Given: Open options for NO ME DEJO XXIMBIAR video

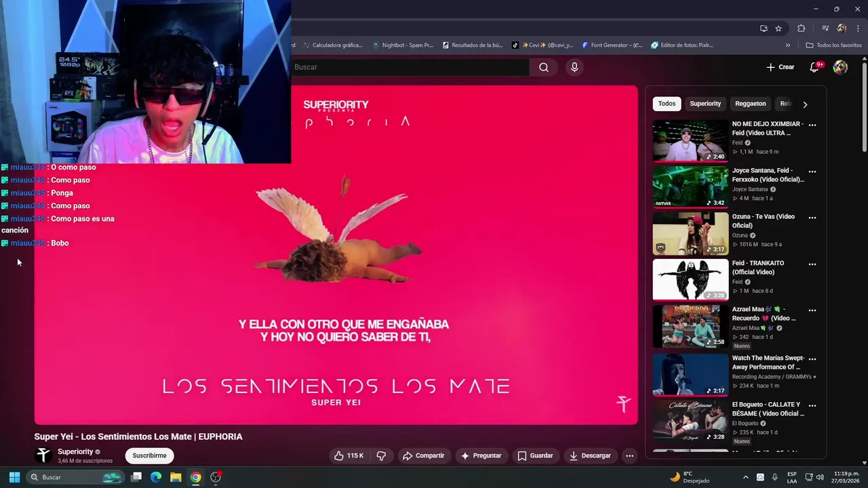Looking at the screenshot, I should (812, 125).
